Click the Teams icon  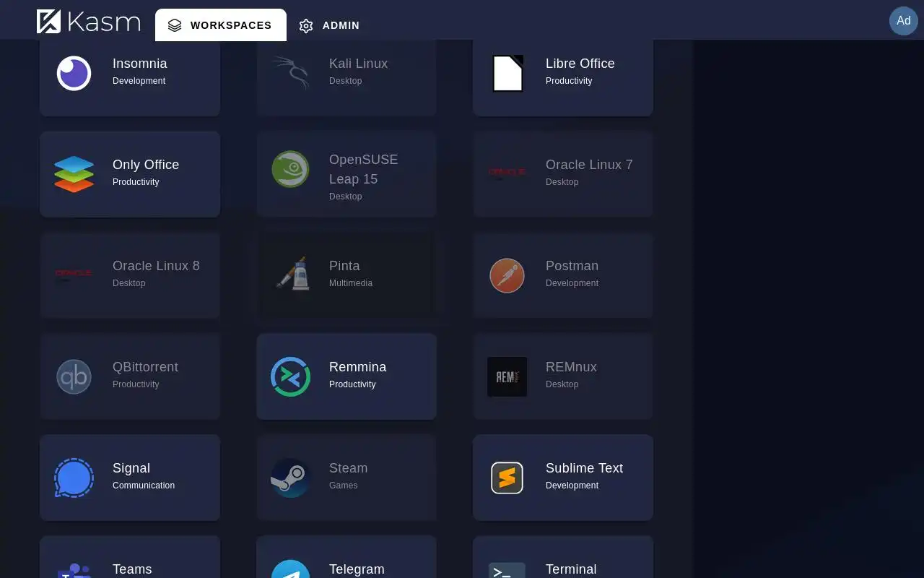click(74, 570)
